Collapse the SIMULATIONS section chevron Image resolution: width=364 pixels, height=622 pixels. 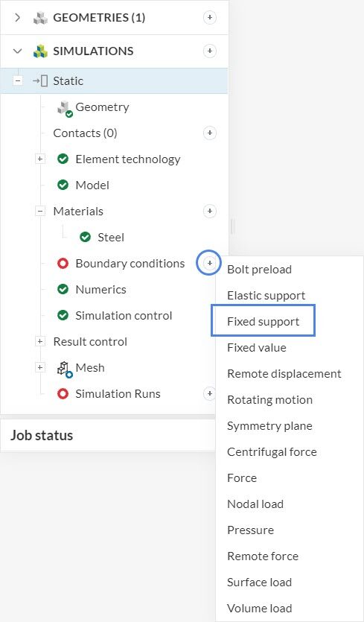pos(17,51)
